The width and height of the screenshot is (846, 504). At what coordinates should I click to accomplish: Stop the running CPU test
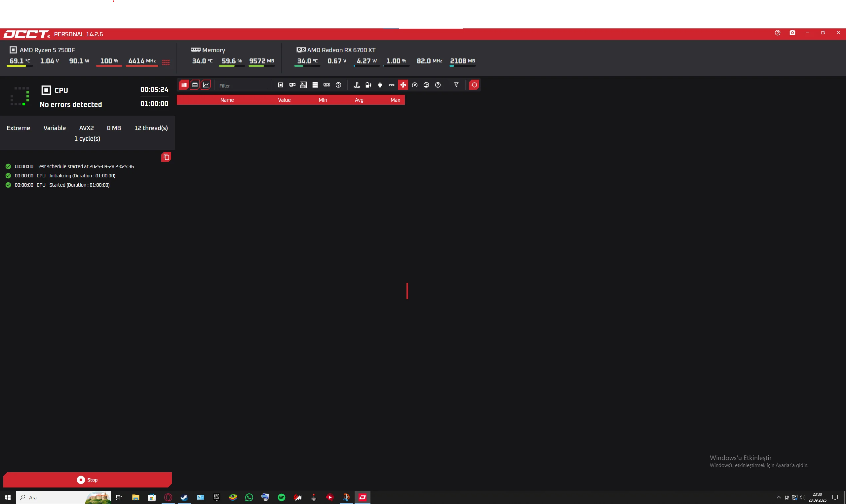(x=87, y=480)
